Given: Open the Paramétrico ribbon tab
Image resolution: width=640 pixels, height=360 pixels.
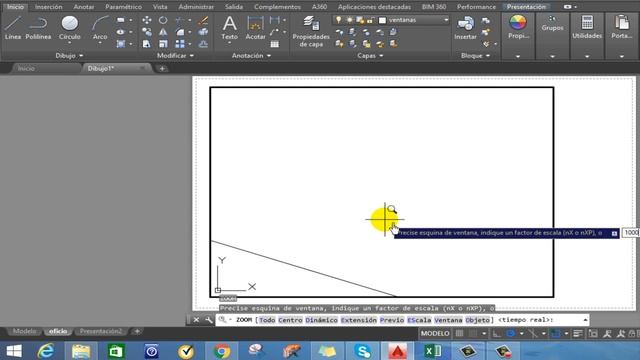Looking at the screenshot, I should point(123,7).
